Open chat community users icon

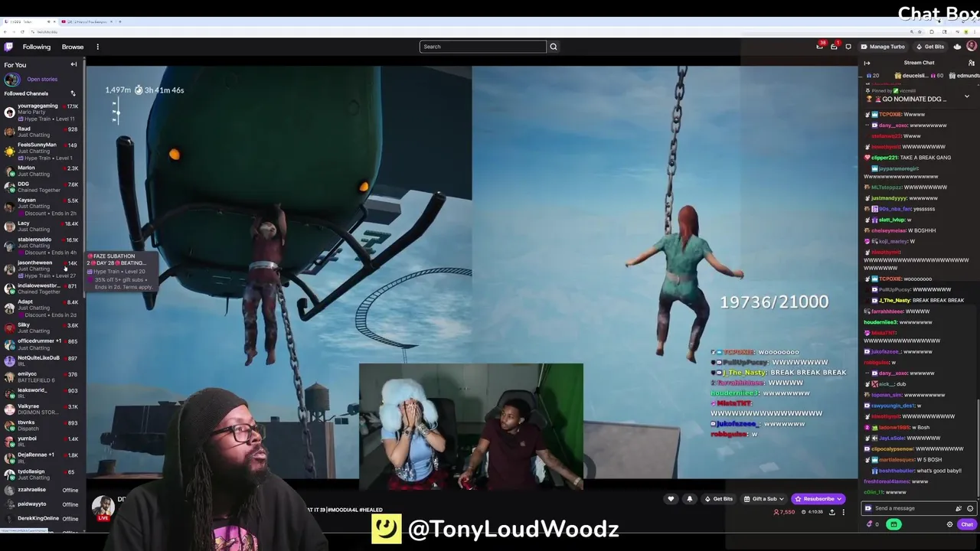coord(972,63)
